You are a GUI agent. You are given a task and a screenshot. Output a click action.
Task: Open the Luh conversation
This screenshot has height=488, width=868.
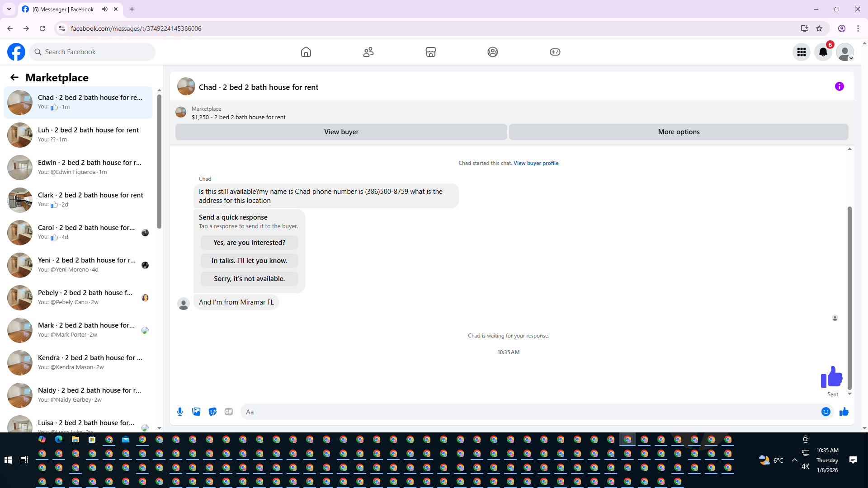78,135
